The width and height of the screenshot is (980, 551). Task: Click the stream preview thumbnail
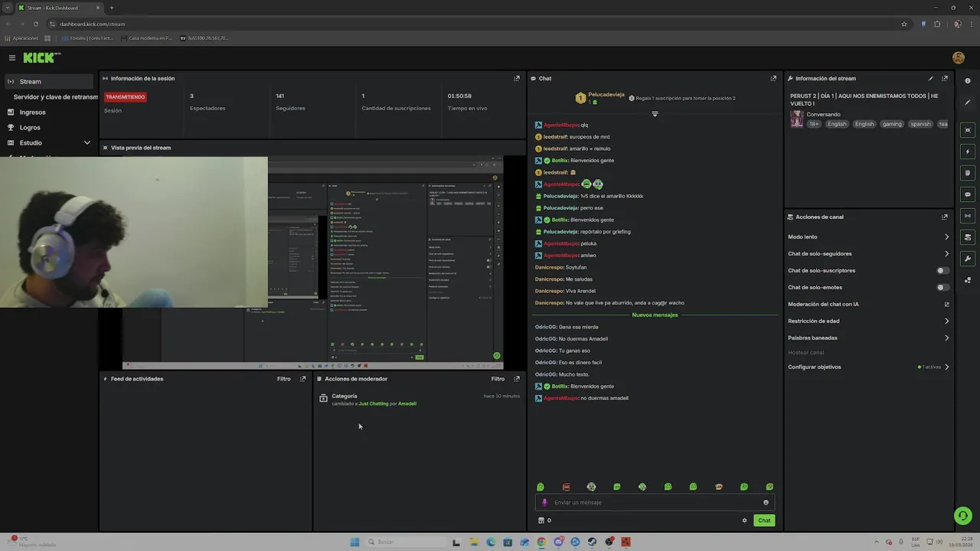(x=312, y=262)
